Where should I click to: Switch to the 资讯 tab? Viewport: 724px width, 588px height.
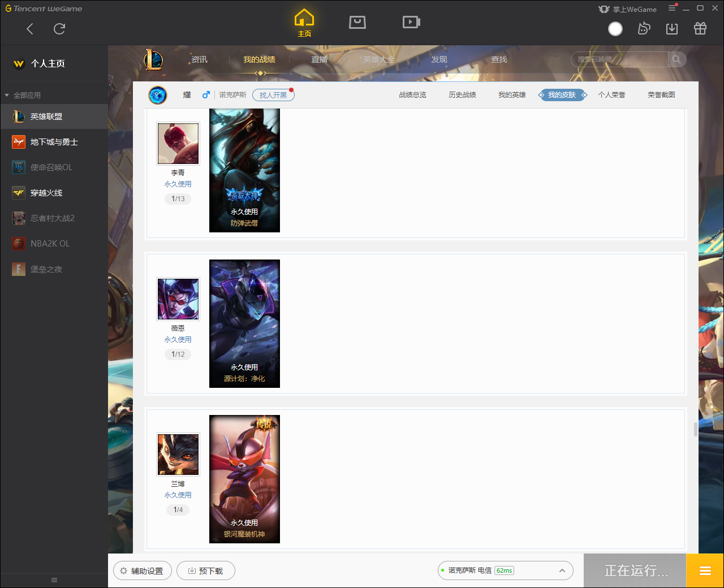199,59
